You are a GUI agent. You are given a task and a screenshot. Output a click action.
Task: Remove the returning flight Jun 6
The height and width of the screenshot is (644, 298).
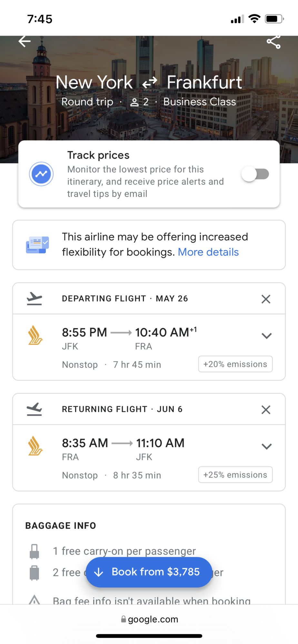(266, 410)
